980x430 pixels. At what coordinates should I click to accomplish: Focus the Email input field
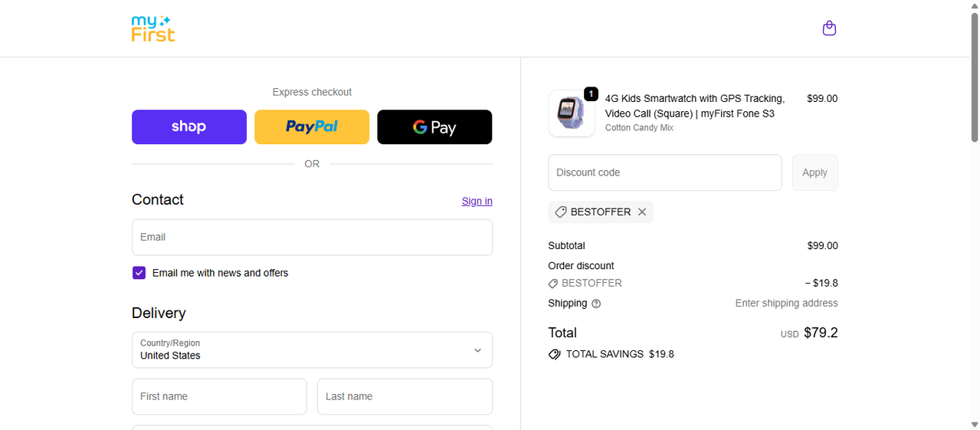click(312, 238)
